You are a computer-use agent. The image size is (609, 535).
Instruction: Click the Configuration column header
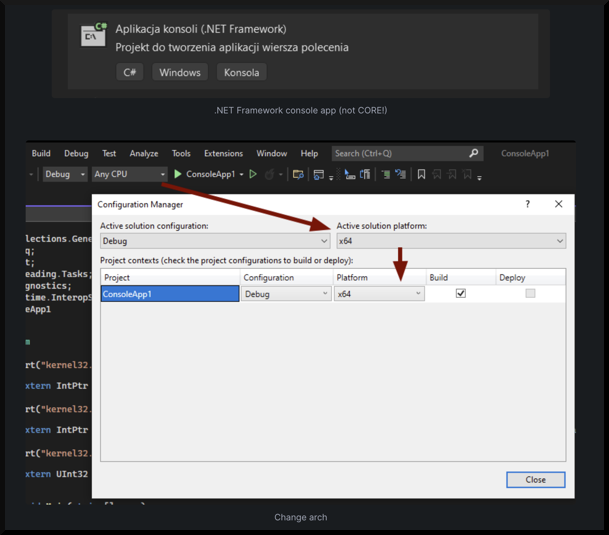click(286, 277)
